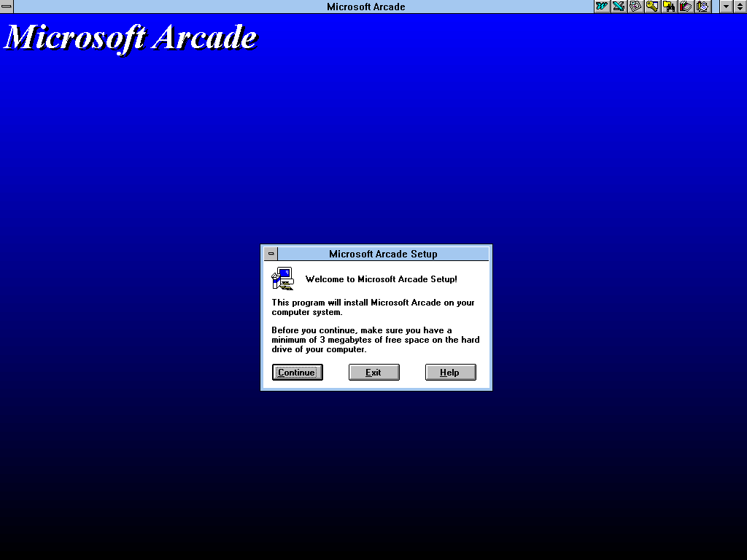Launch Microsoft Word from the Office toolbar
This screenshot has width=747, height=560.
[x=602, y=7]
